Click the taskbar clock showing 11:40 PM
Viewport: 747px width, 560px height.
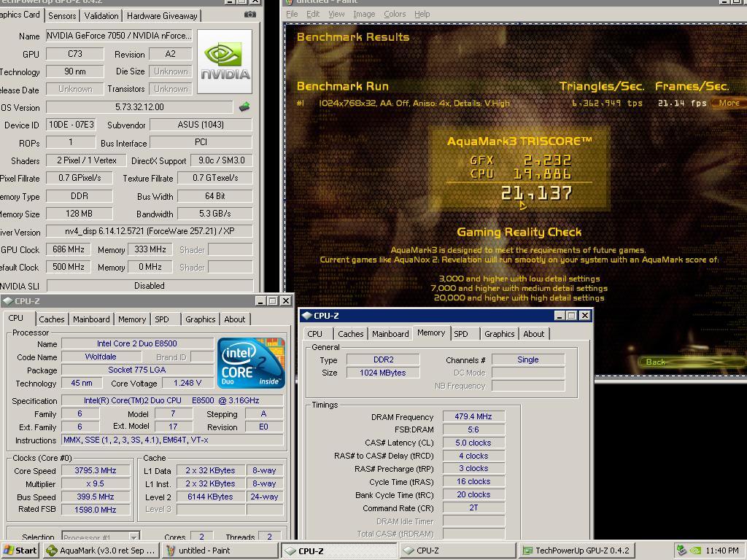[721, 551]
